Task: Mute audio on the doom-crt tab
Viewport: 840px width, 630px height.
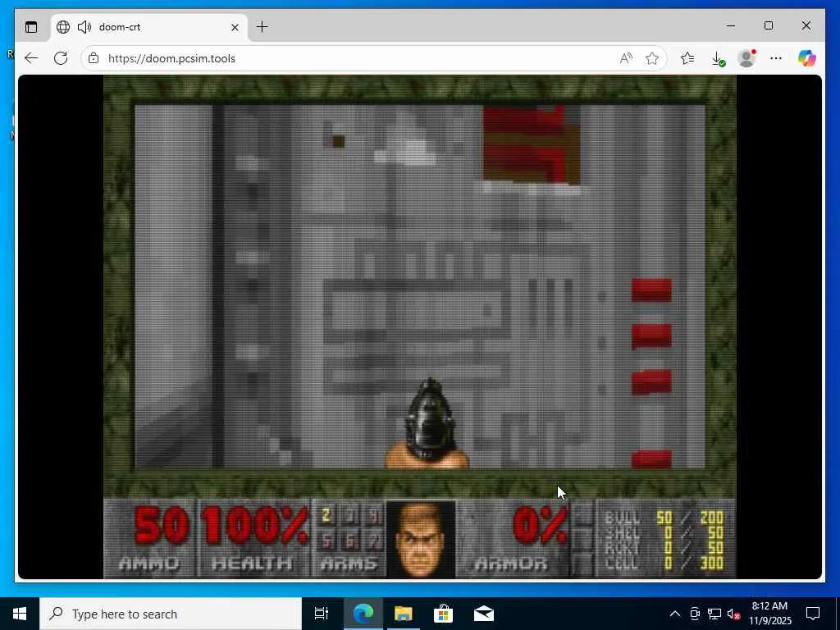Action: 84,27
